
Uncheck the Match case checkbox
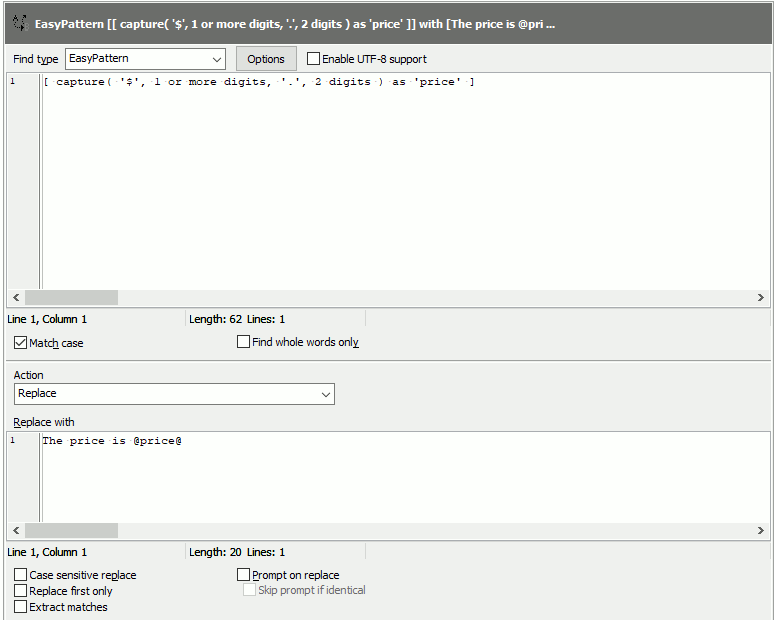coord(21,343)
